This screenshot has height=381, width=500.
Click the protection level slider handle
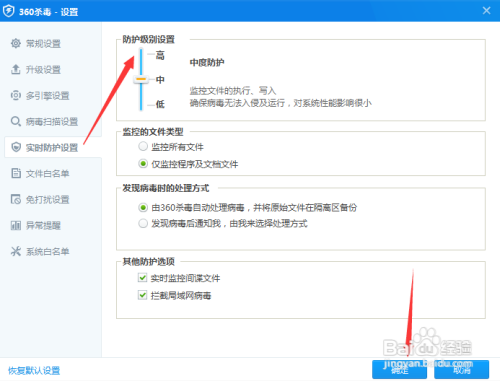point(141,79)
